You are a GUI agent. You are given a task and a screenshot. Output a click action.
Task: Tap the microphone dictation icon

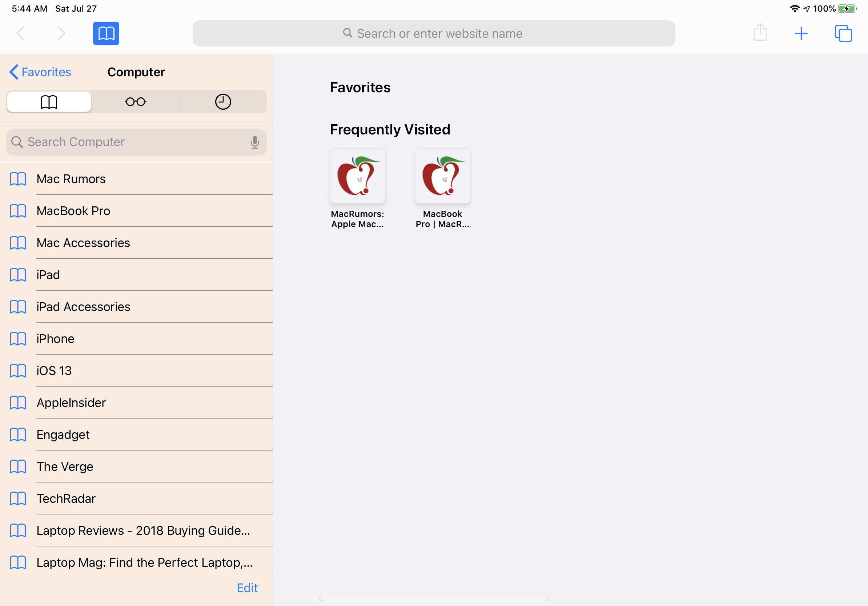[255, 142]
